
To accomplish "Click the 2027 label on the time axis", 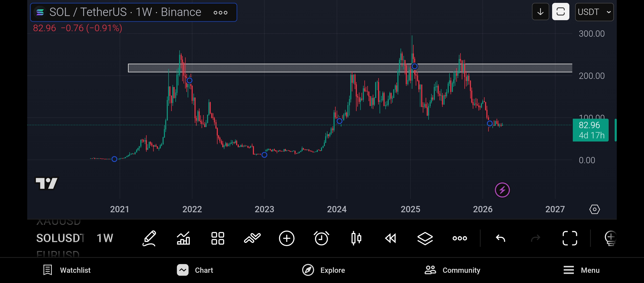I will tap(555, 209).
